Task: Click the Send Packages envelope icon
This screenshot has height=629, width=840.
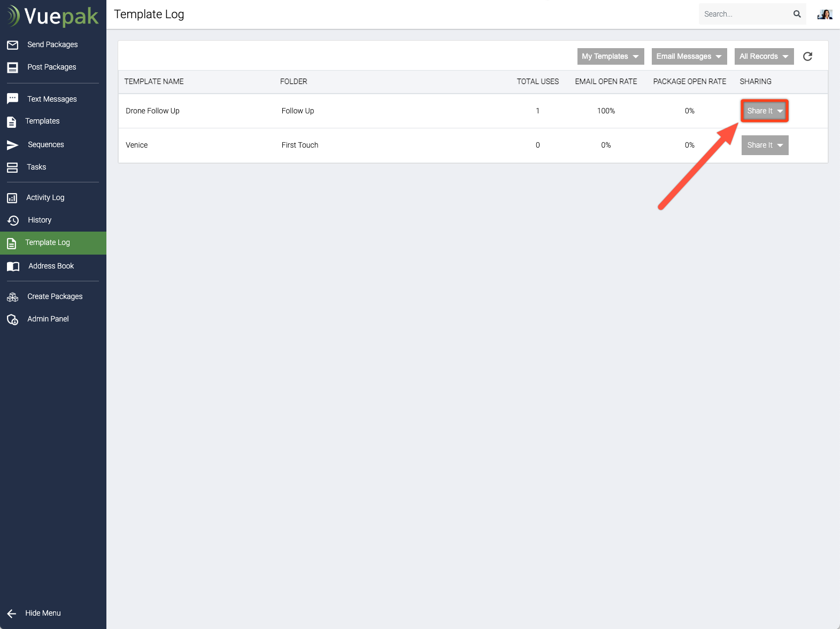Action: [x=13, y=45]
